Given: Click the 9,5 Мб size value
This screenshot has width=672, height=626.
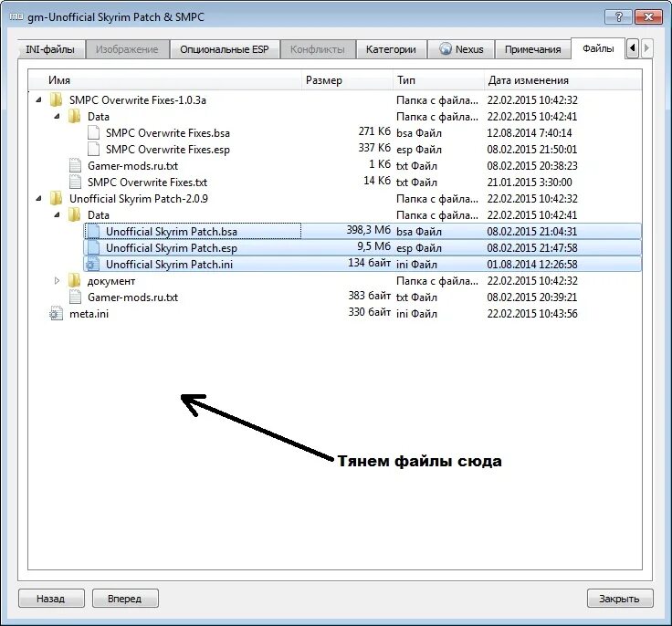Looking at the screenshot, I should 374,246.
